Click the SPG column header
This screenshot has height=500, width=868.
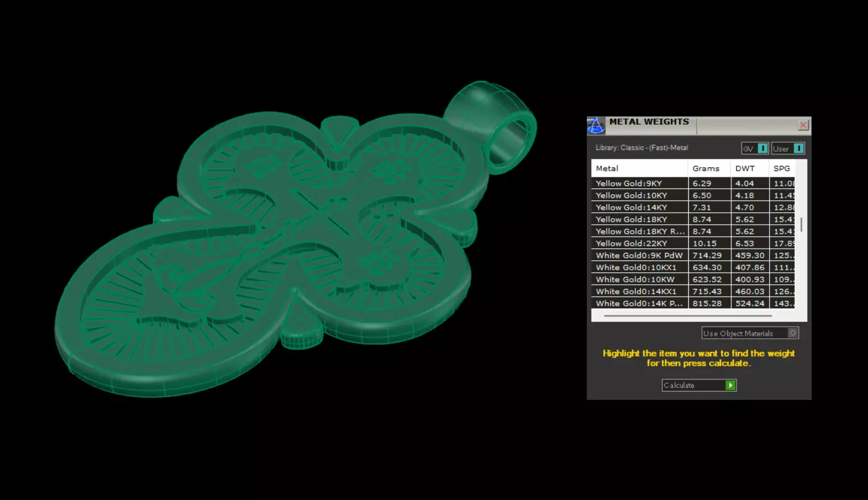pyautogui.click(x=782, y=168)
